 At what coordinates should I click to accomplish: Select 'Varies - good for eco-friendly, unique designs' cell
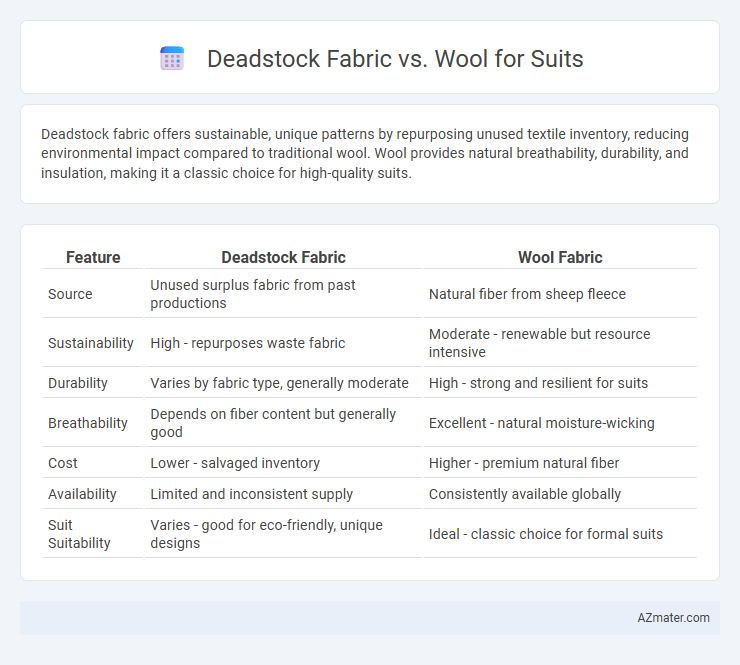[x=283, y=534]
